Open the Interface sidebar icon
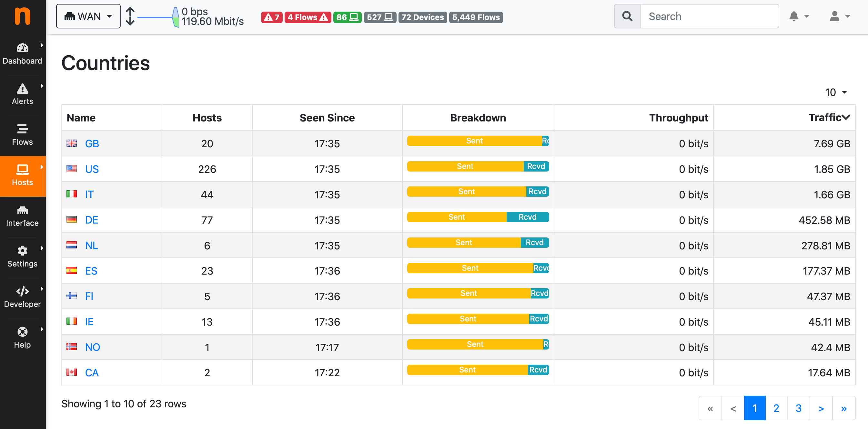The height and width of the screenshot is (429, 868). (x=22, y=210)
